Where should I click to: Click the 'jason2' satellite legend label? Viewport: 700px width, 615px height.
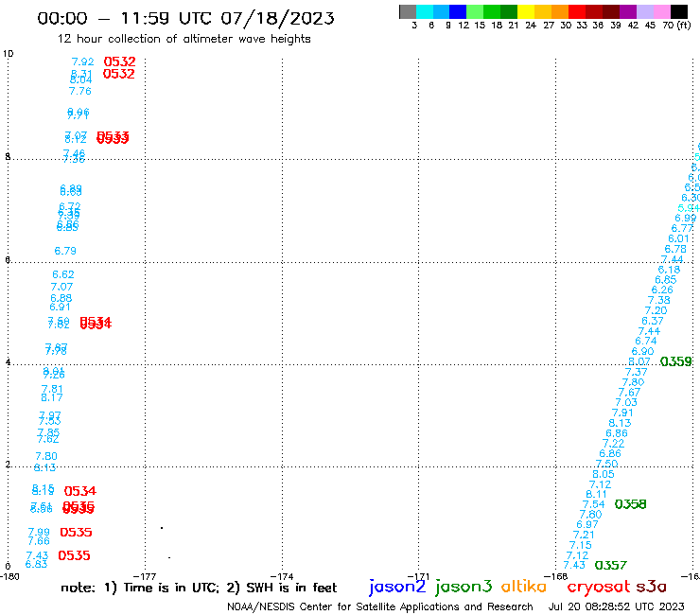(397, 587)
